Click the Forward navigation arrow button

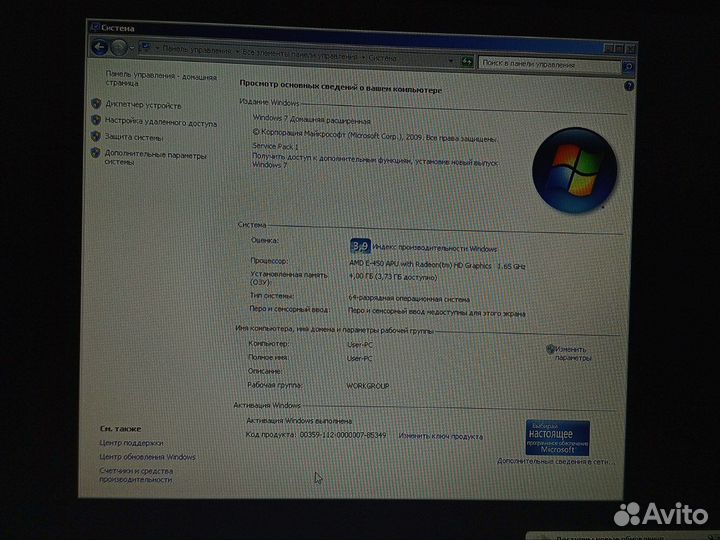point(119,48)
